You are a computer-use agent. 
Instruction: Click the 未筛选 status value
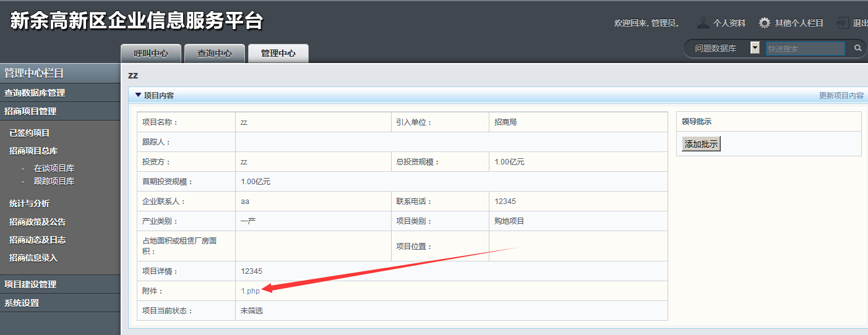(252, 311)
